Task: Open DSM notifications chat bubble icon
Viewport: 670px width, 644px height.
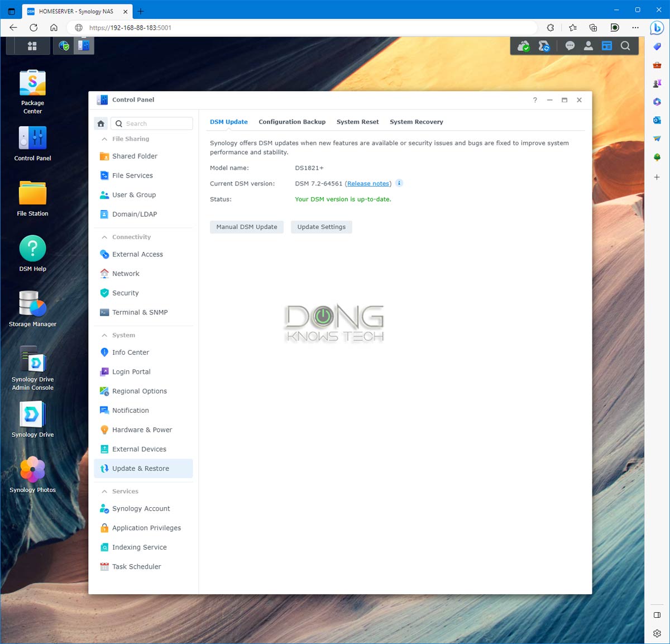Action: [x=569, y=46]
